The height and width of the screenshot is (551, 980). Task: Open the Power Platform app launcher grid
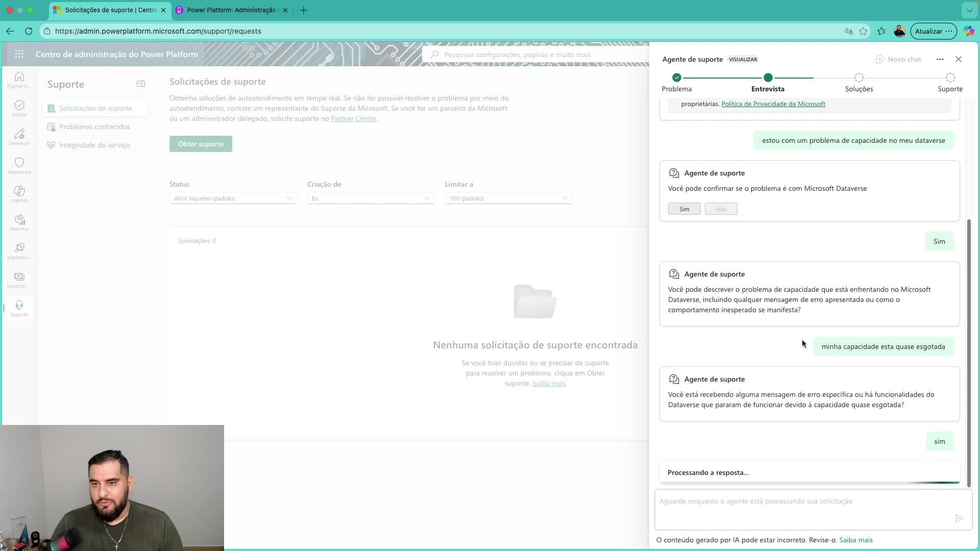tap(19, 54)
